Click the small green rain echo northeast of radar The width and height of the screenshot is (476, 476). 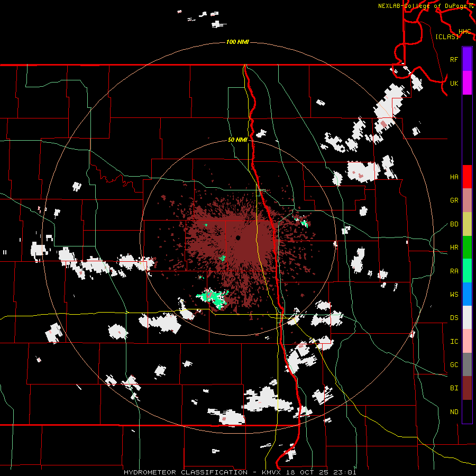[x=304, y=224]
